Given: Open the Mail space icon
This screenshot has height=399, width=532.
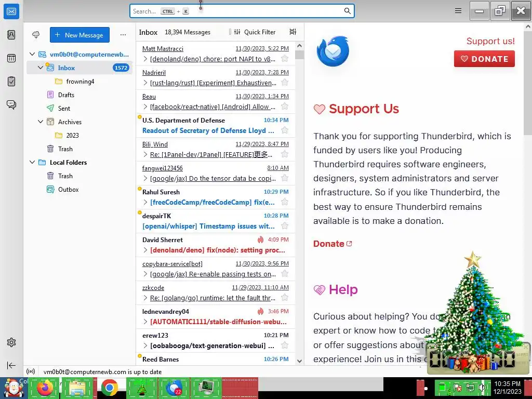Looking at the screenshot, I should [x=11, y=11].
